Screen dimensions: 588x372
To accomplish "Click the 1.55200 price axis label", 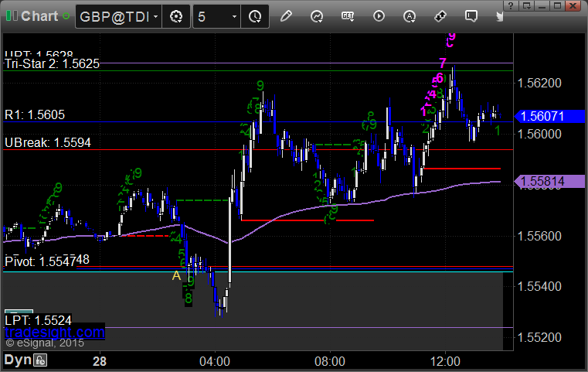I will [x=539, y=337].
